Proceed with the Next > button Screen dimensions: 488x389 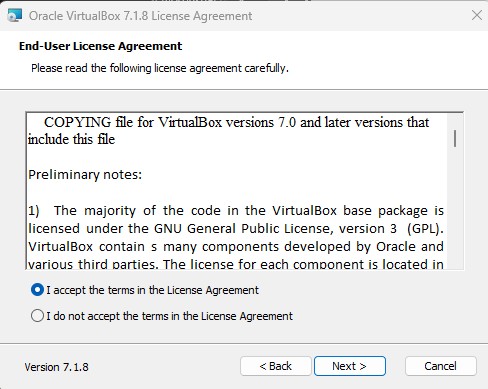coord(350,366)
